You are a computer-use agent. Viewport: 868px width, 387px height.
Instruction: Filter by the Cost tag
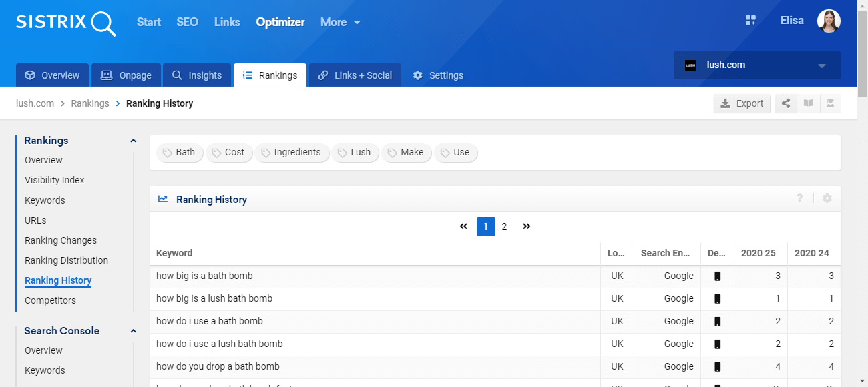(x=228, y=153)
